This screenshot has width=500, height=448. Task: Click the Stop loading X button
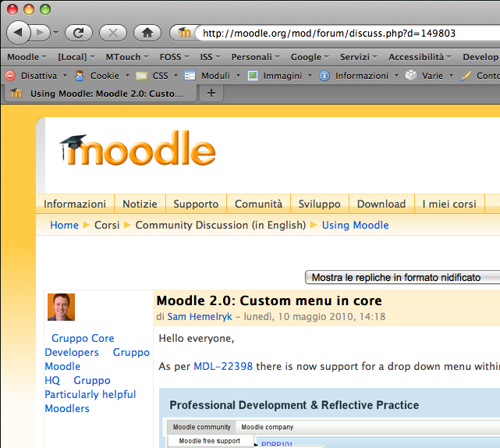113,33
